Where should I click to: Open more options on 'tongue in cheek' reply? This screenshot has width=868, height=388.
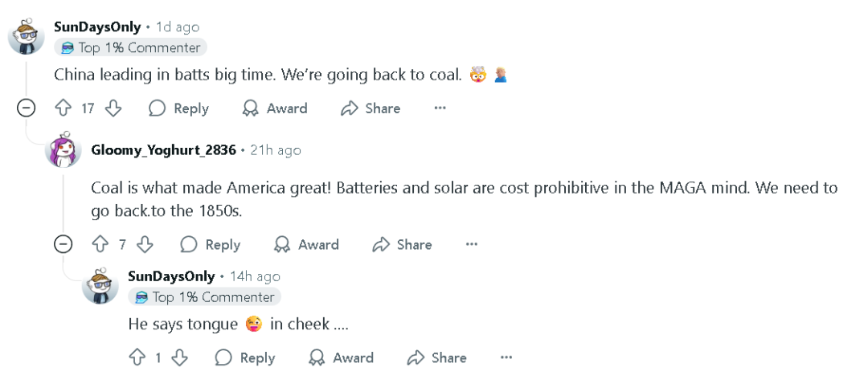point(506,357)
